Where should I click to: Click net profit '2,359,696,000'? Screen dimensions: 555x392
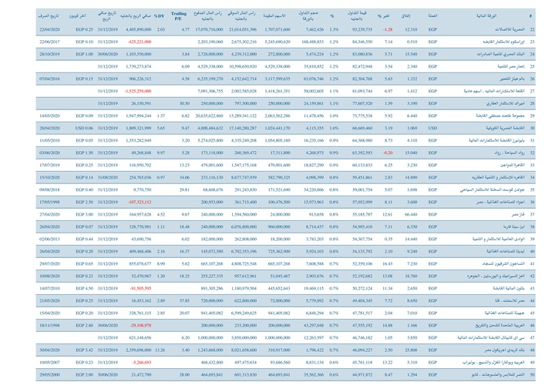(139, 350)
